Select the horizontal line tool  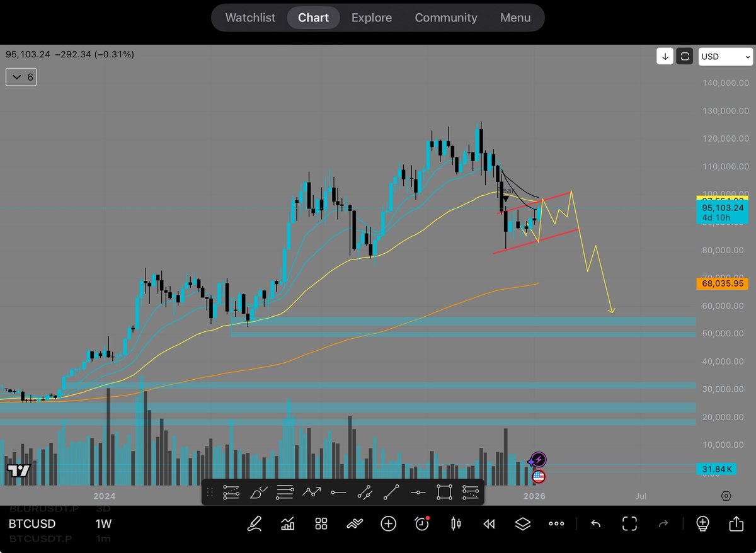pos(418,492)
